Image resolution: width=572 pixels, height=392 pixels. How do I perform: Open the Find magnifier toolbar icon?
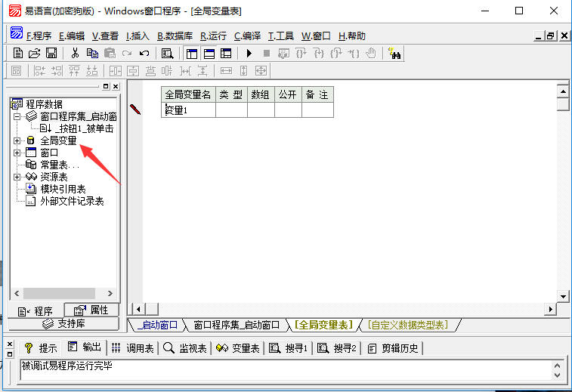[x=168, y=54]
